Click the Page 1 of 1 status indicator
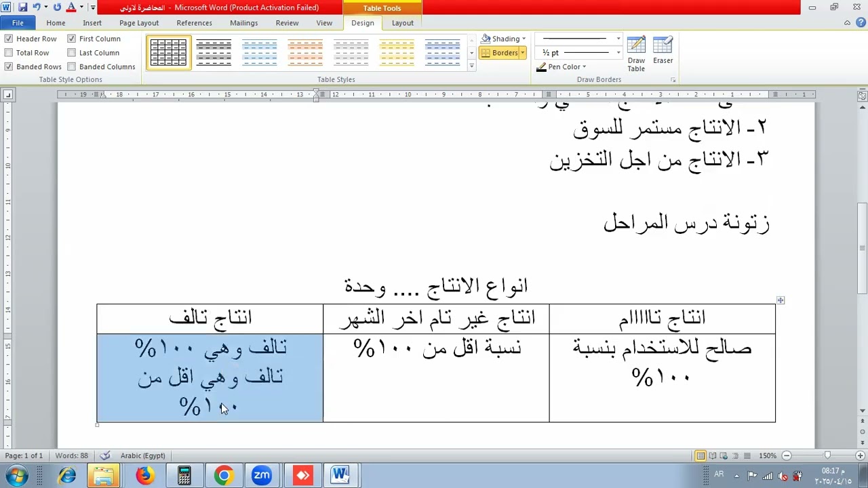Image resolution: width=868 pixels, height=488 pixels. pyautogui.click(x=24, y=455)
